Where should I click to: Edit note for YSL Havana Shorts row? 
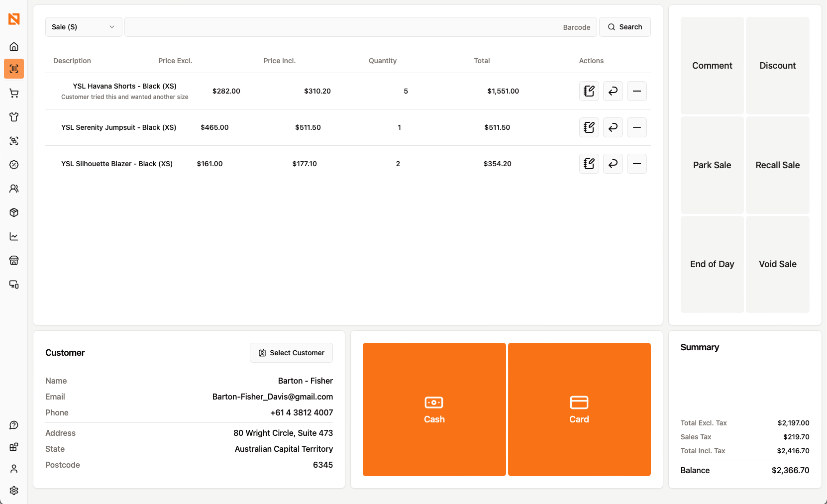tap(589, 91)
